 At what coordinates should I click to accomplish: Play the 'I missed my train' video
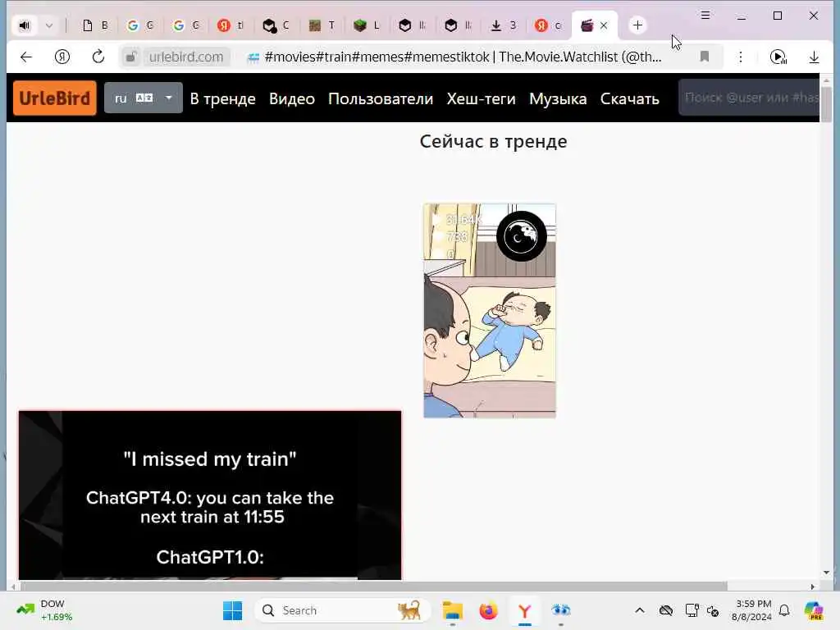click(210, 495)
